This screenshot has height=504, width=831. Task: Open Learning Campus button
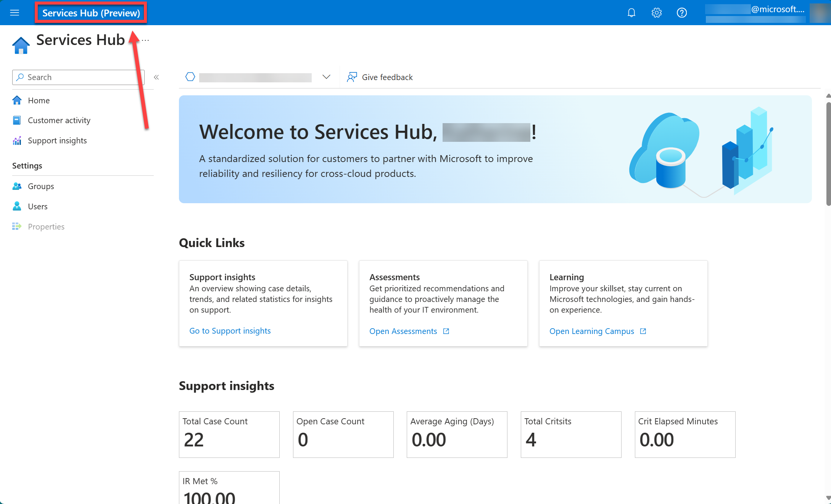coord(598,331)
